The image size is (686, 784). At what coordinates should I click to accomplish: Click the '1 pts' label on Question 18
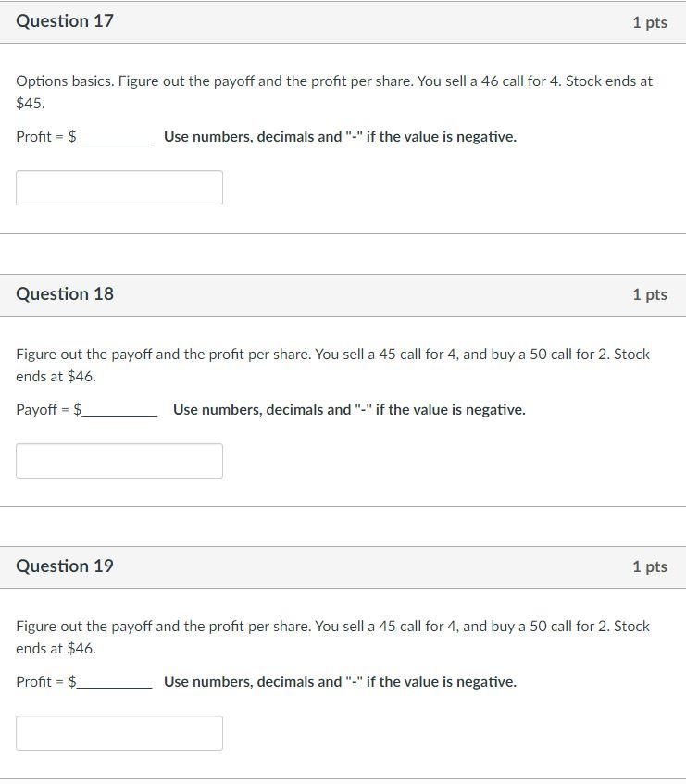653,293
